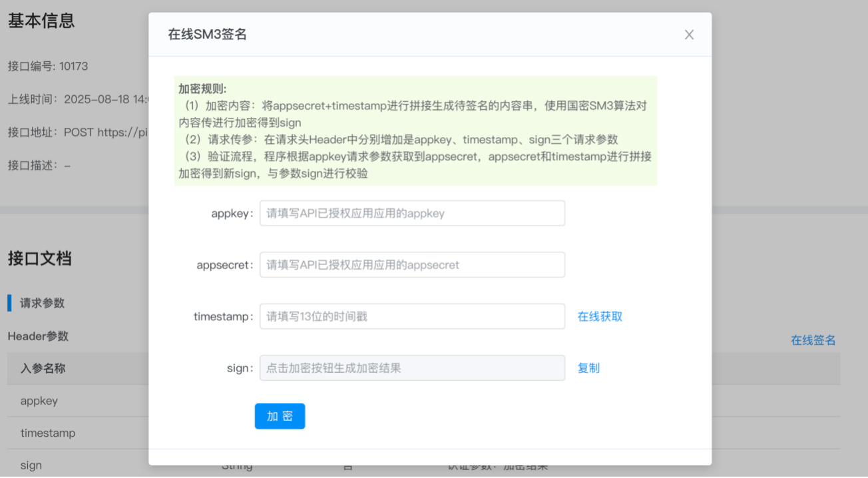This screenshot has width=868, height=478.
Task: Click the 在线SM3签名 dialog title
Action: tap(208, 35)
